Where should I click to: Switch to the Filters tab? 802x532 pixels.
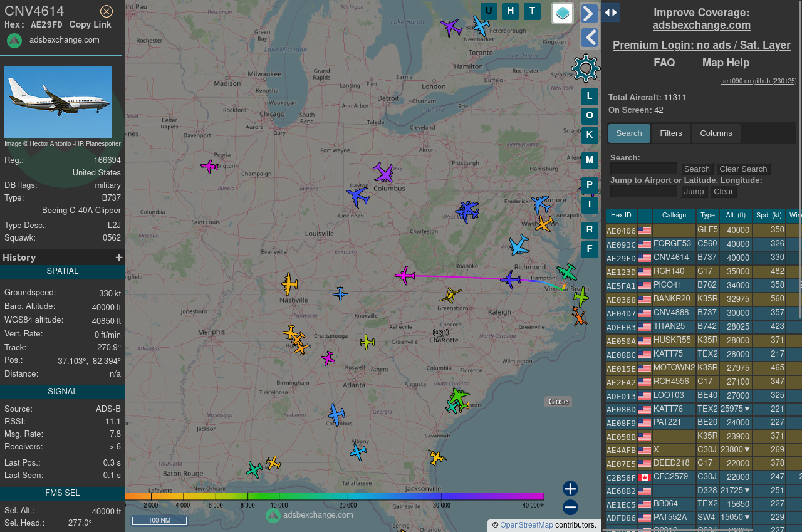[671, 133]
